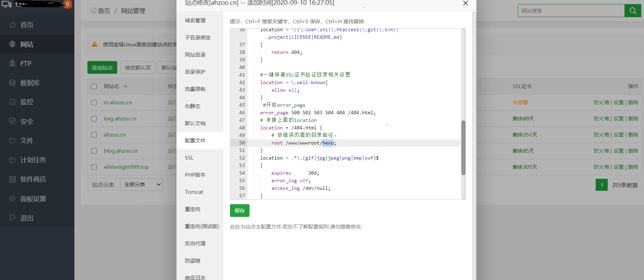The width and height of the screenshot is (644, 280).
Task: Open the 目录保护 tab
Action: [200, 72]
